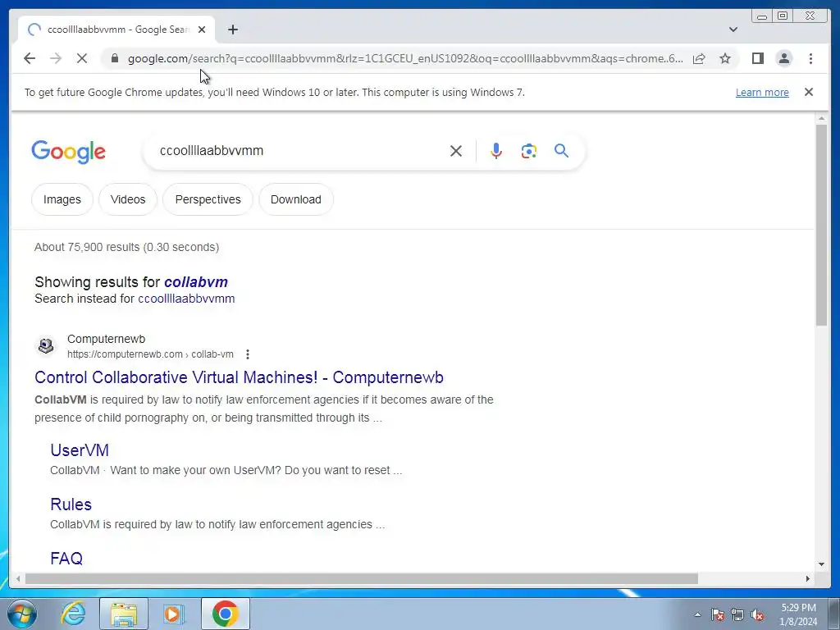Click the scroll left arrow
Screen dimensions: 840x630
coord(18,578)
